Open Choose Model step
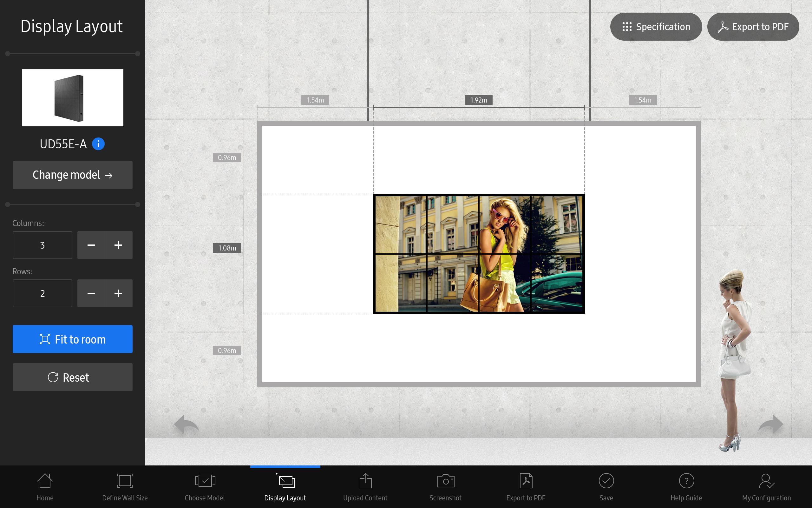812x508 pixels. coord(205,487)
